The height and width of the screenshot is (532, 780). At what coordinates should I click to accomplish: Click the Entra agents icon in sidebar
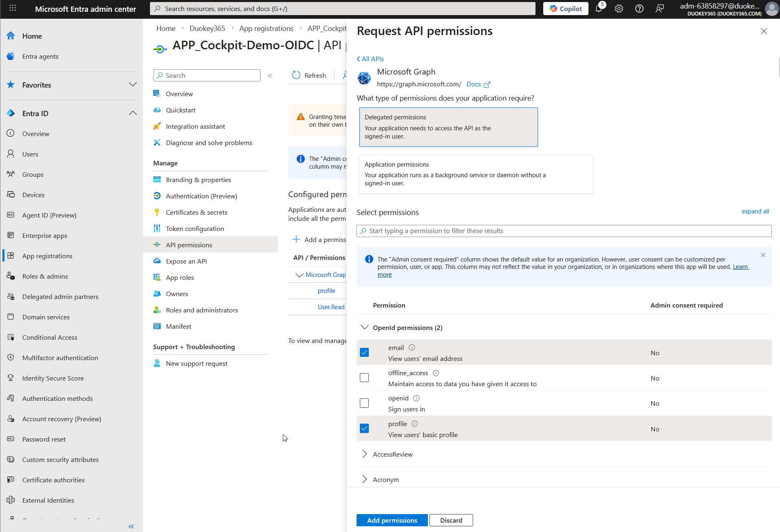(x=11, y=56)
